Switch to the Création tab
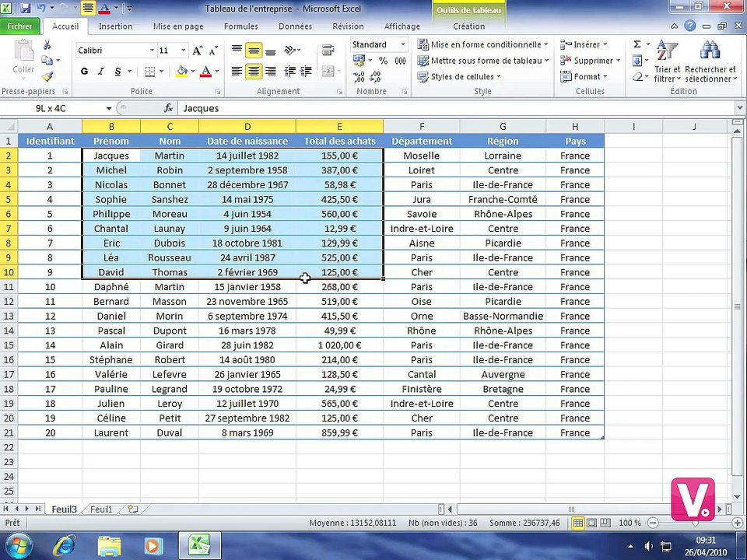Viewport: 747px width, 560px height. pyautogui.click(x=468, y=26)
